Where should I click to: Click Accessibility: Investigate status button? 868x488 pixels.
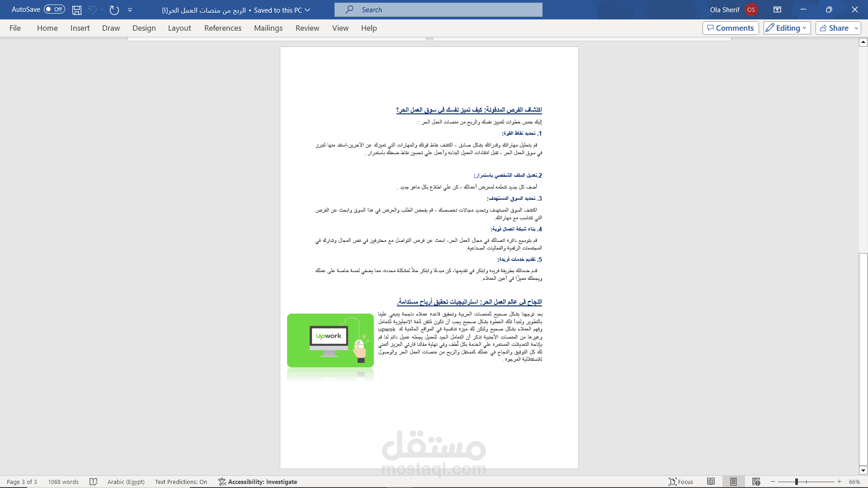258,482
